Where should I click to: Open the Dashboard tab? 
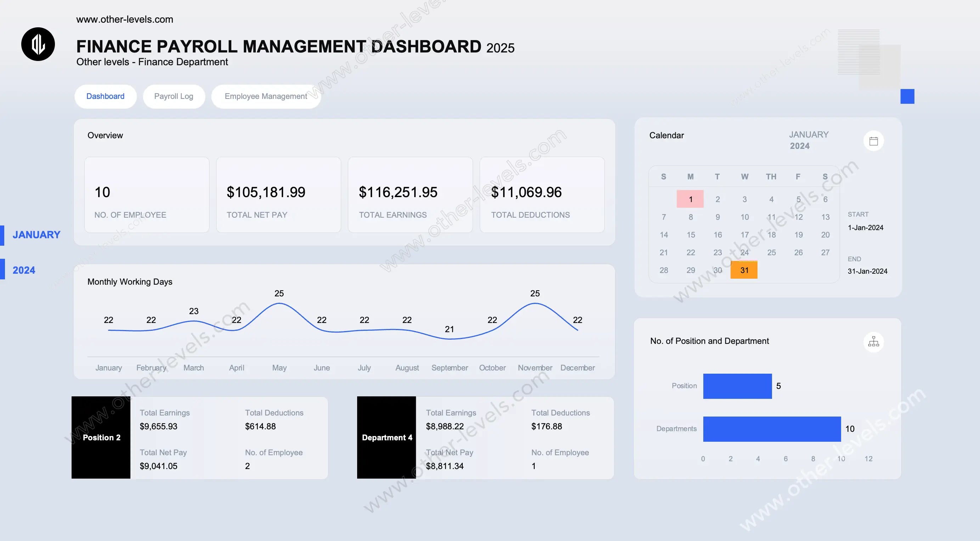point(105,96)
